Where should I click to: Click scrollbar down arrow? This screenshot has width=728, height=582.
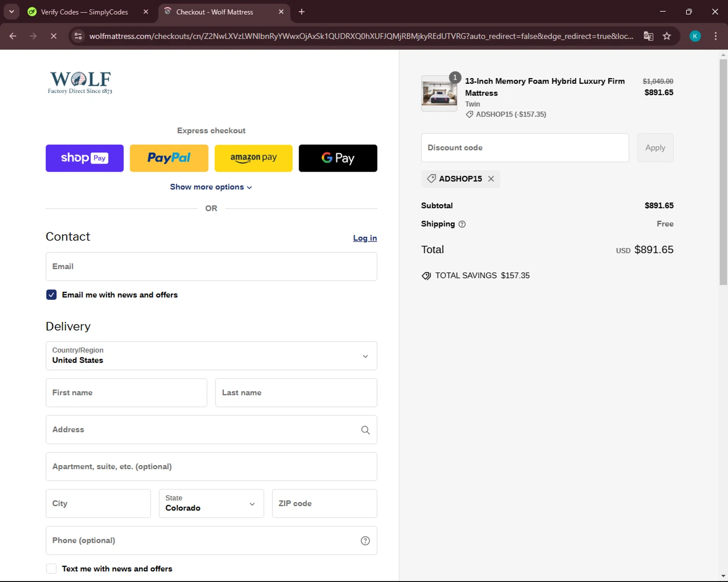point(723,576)
